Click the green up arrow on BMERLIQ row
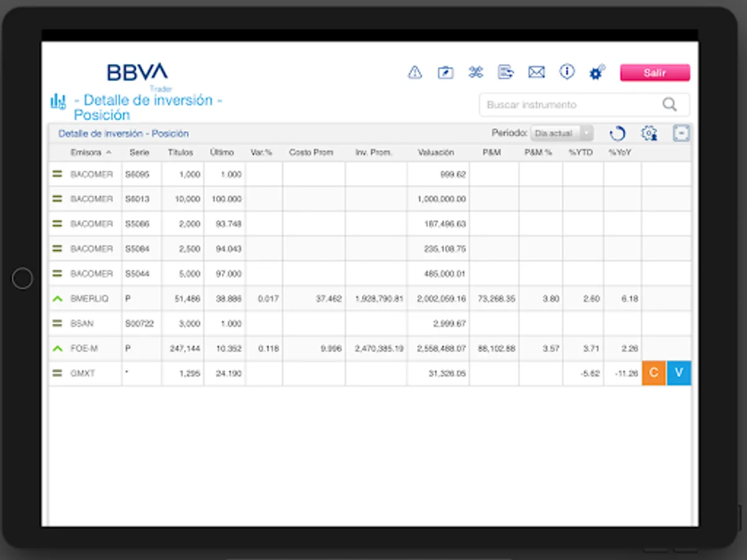This screenshot has height=560, width=747. coord(57,299)
